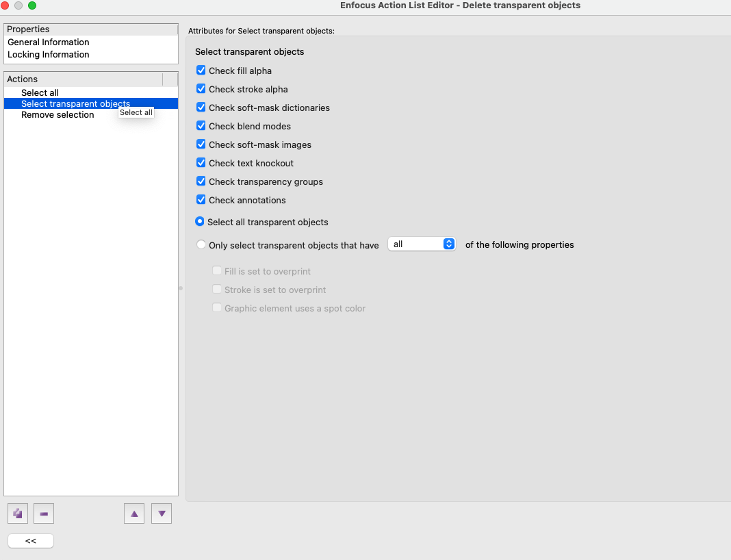Turn off Check text knockout
Image resolution: width=731 pixels, height=560 pixels.
201,163
